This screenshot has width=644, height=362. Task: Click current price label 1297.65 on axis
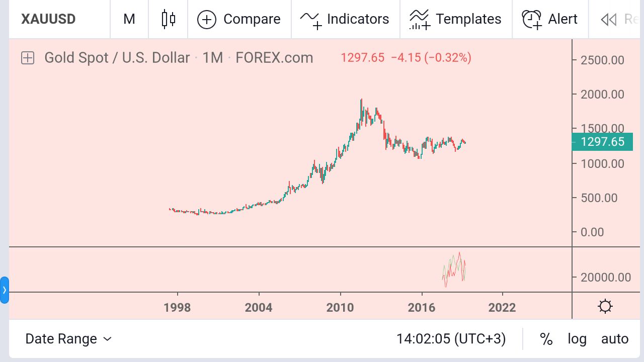click(602, 142)
